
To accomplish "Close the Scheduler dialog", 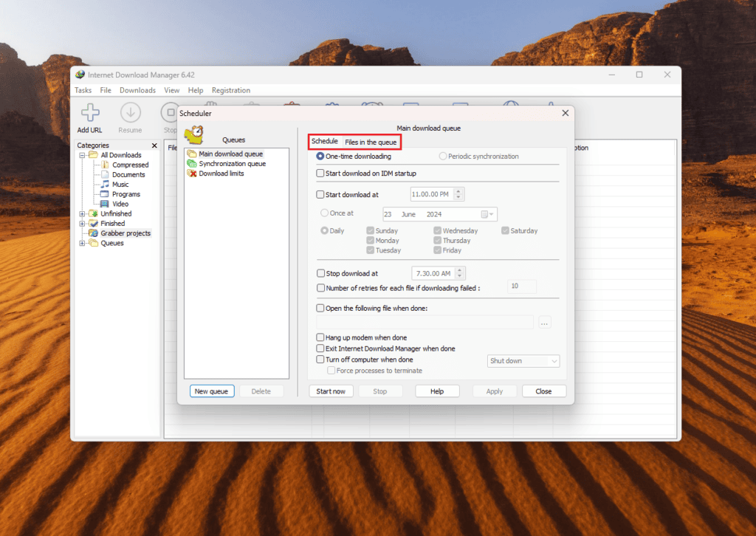I will [x=566, y=113].
